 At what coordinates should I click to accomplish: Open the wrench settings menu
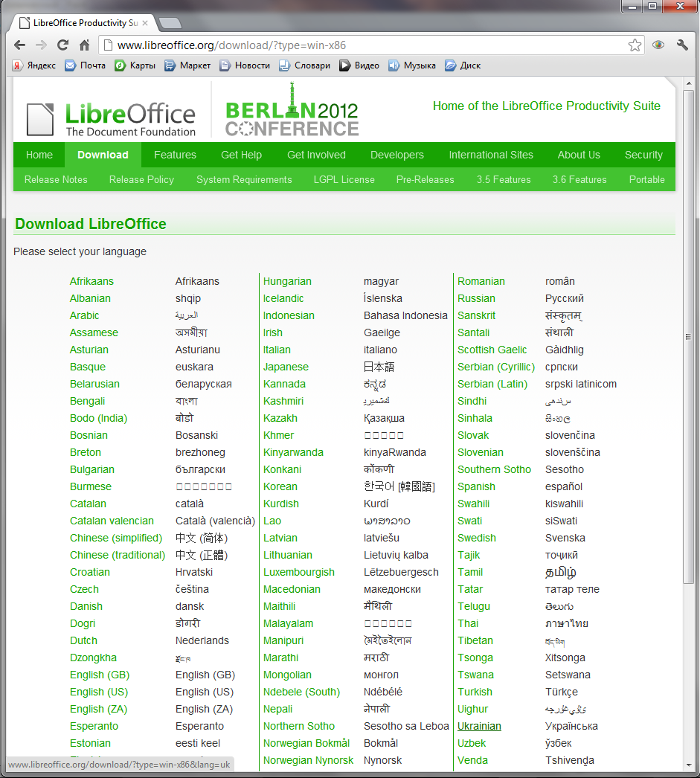click(682, 45)
